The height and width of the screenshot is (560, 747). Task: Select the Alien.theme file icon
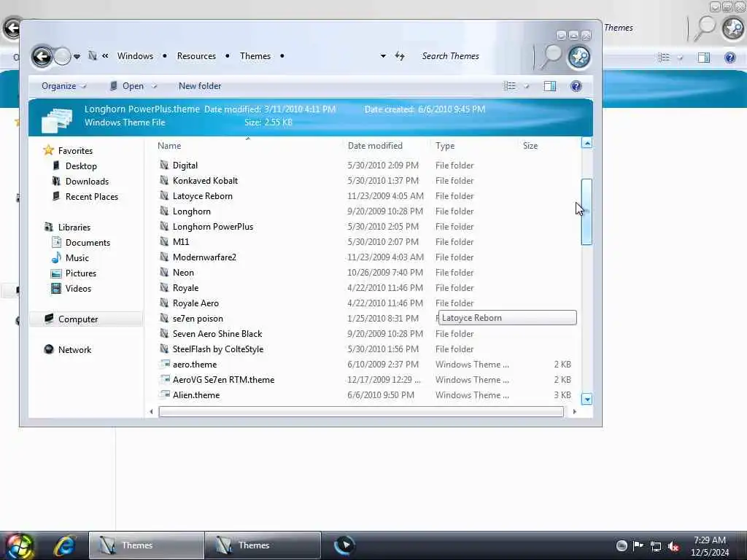click(x=165, y=394)
